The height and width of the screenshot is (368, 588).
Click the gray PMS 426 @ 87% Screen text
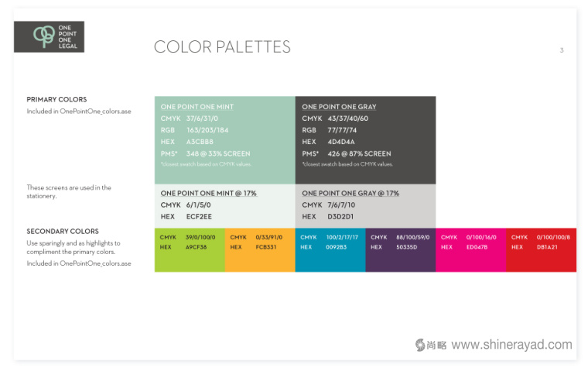[x=347, y=153]
